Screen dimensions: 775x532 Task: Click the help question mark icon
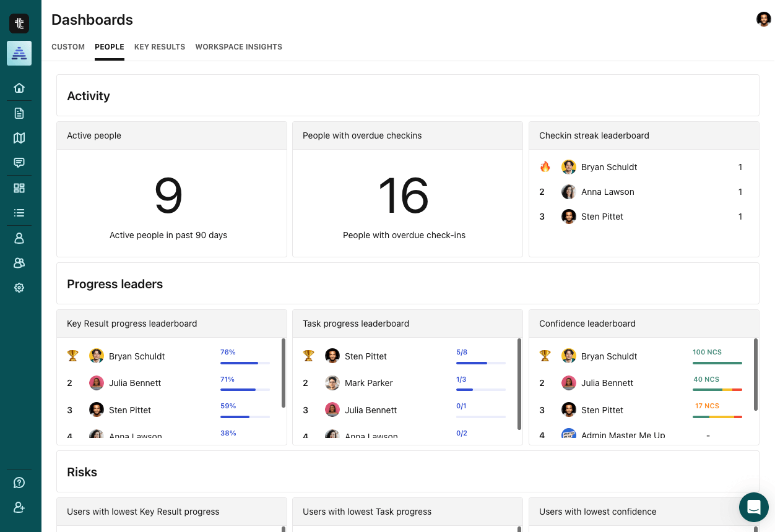pyautogui.click(x=19, y=483)
